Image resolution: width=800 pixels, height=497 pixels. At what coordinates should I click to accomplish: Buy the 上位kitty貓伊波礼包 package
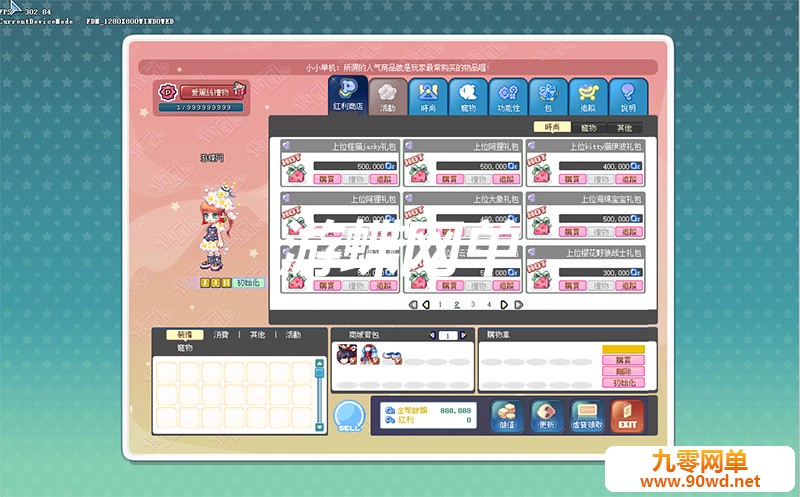tap(572, 179)
